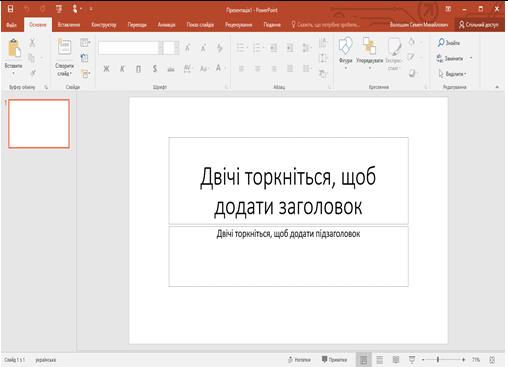Open shape outline pencil icon
This screenshot has height=367, width=508.
(x=412, y=57)
